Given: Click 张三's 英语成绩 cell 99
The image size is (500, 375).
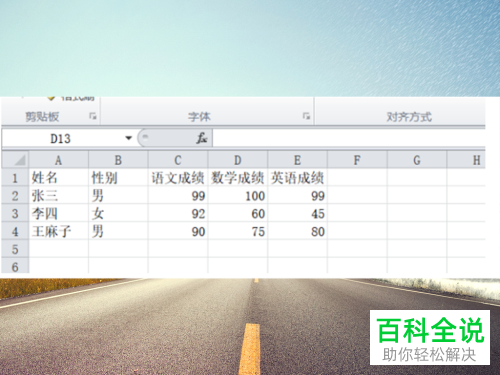Looking at the screenshot, I should pyautogui.click(x=297, y=196).
